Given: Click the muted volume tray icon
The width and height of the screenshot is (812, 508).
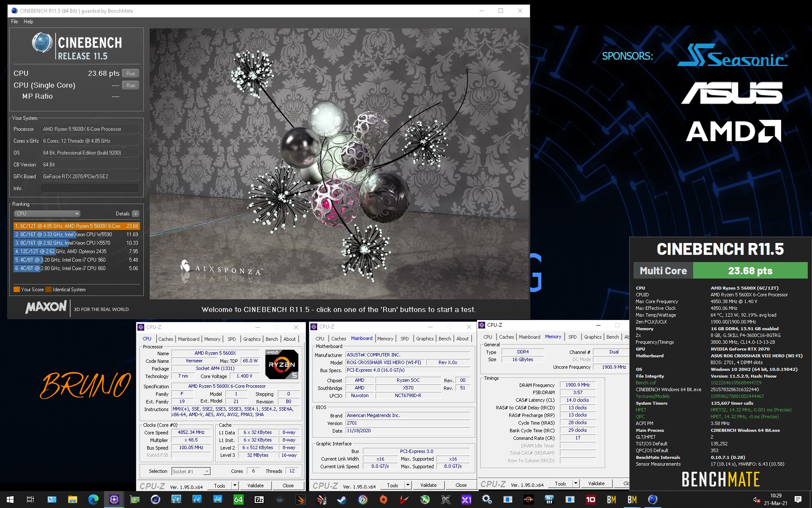Looking at the screenshot, I should [757, 500].
